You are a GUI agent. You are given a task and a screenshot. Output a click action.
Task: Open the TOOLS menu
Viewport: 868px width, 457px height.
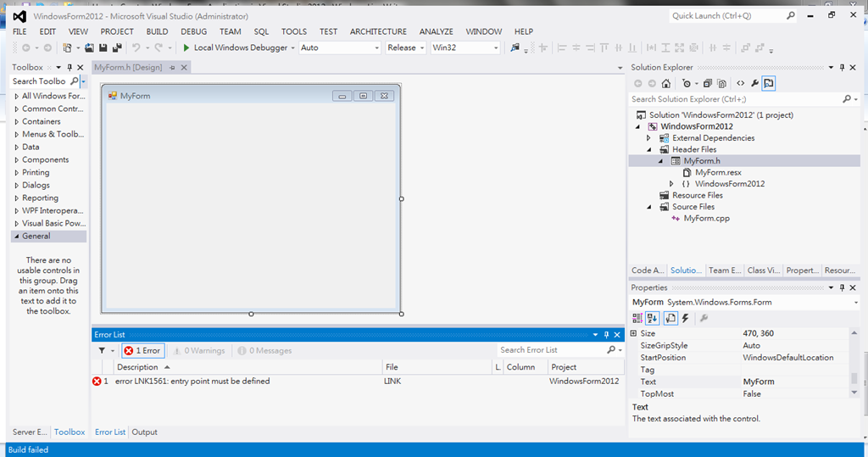point(294,31)
